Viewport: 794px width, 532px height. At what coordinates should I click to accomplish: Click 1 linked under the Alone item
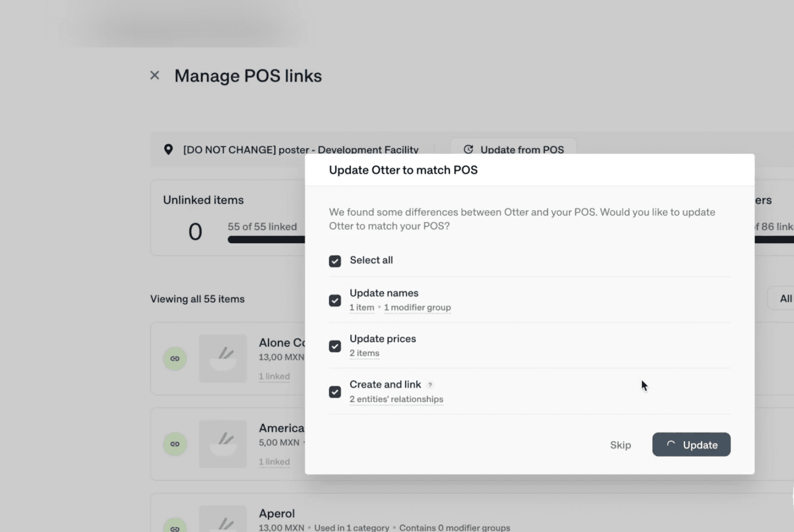tap(274, 376)
